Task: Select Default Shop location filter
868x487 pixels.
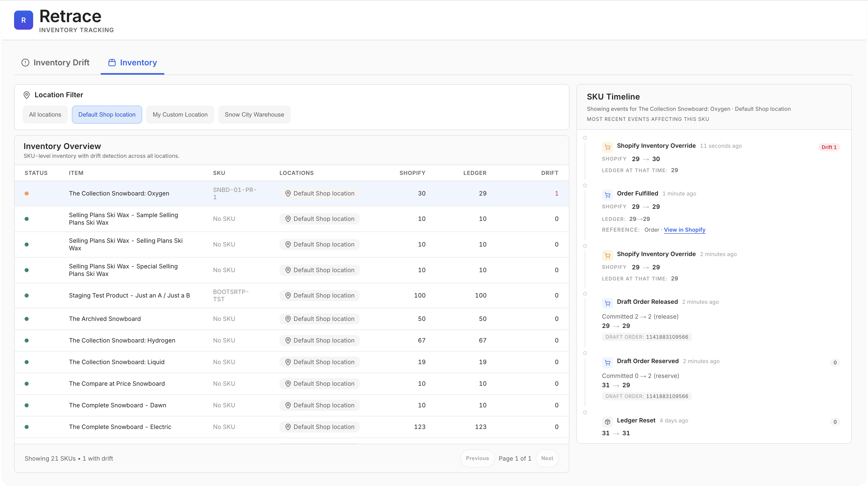Action: [107, 115]
